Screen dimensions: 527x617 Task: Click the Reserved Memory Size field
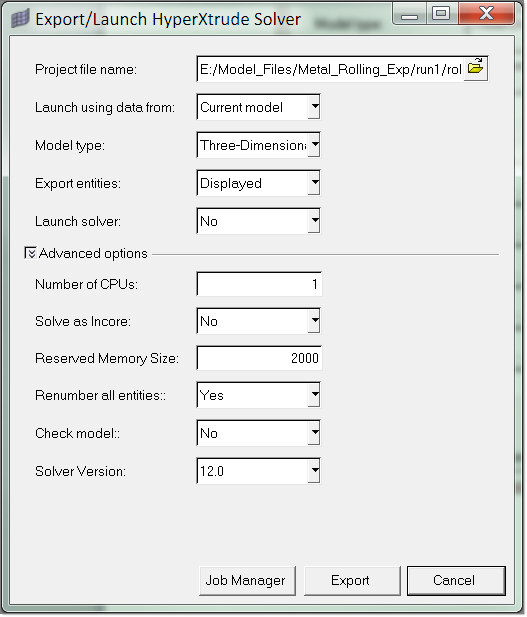[x=259, y=358]
